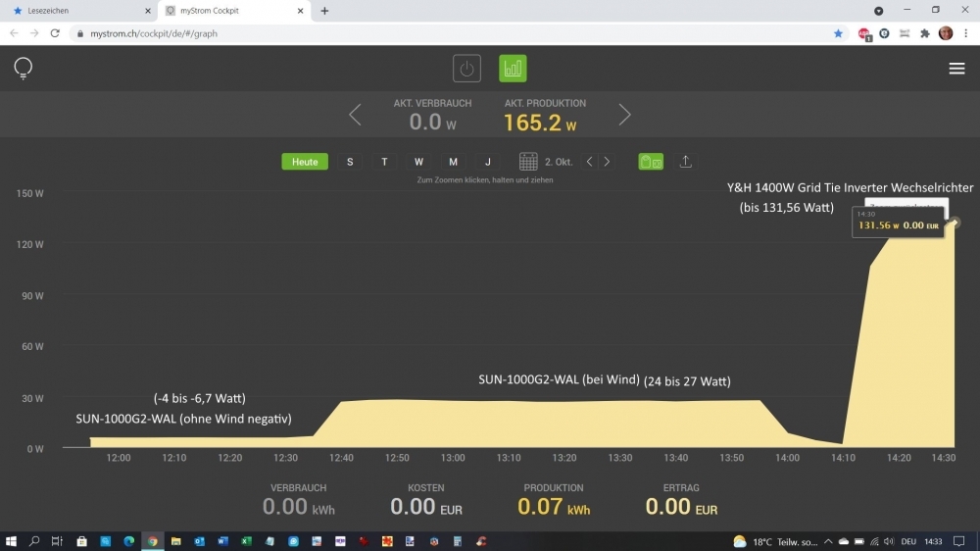Enable the Heute time range
Viewport: 980px width, 551px height.
point(305,162)
